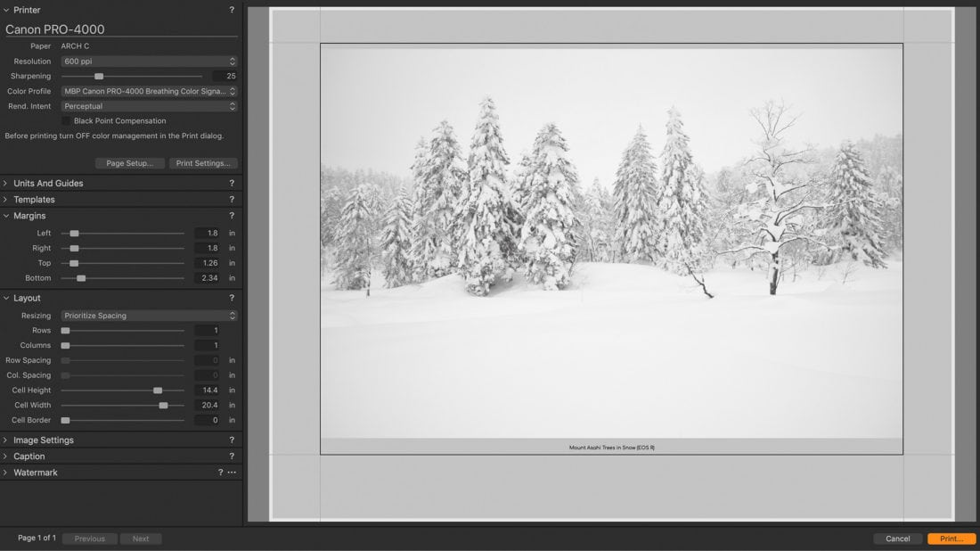Click the Sharpening slider handle
980x551 pixels.
[x=99, y=77]
